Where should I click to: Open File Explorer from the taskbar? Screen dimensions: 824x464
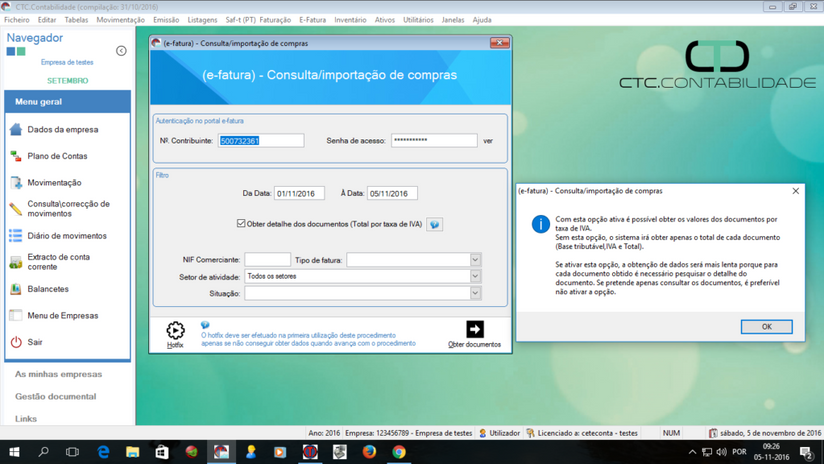tap(132, 452)
